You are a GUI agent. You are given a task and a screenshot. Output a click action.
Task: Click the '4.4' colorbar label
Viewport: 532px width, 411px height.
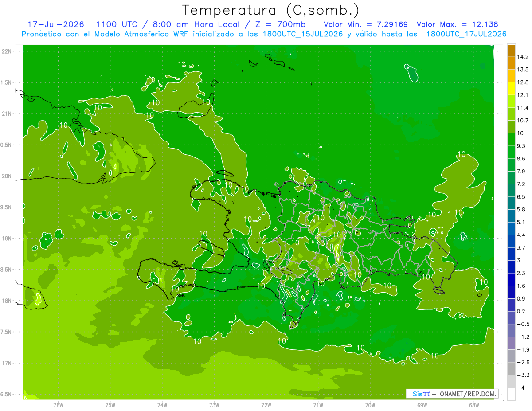[x=522, y=235]
